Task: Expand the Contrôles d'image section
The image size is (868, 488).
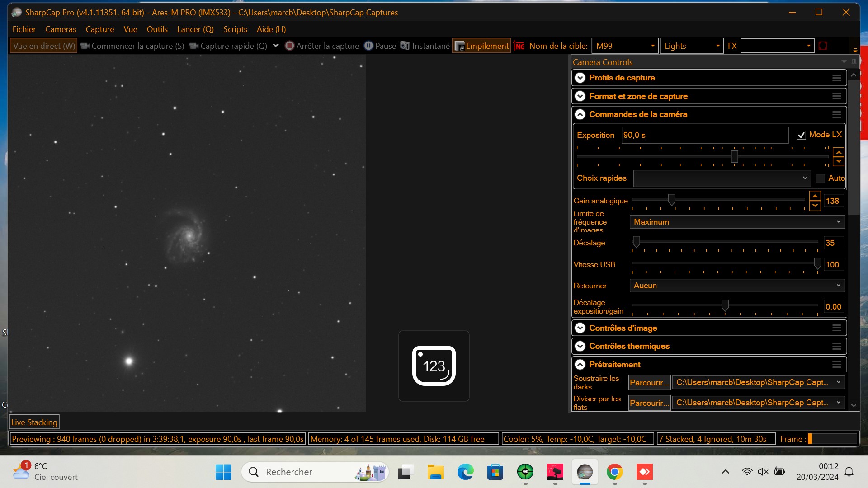Action: [x=580, y=328]
